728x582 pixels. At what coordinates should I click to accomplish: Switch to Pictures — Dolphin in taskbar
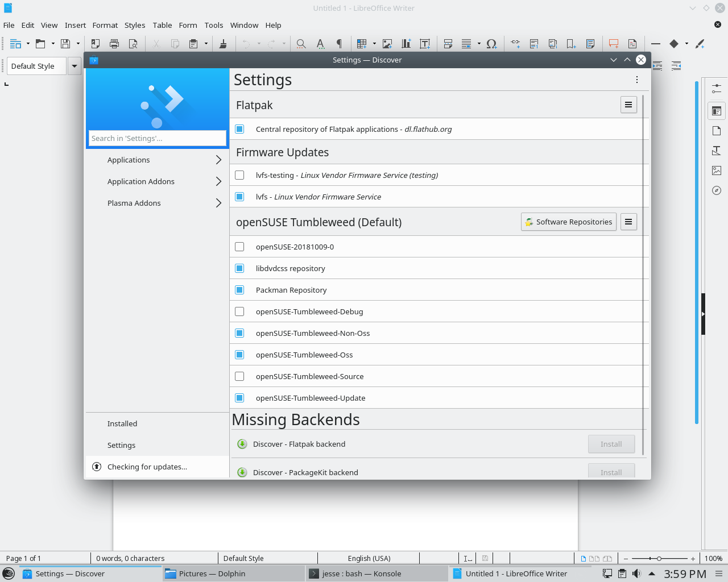click(234, 573)
